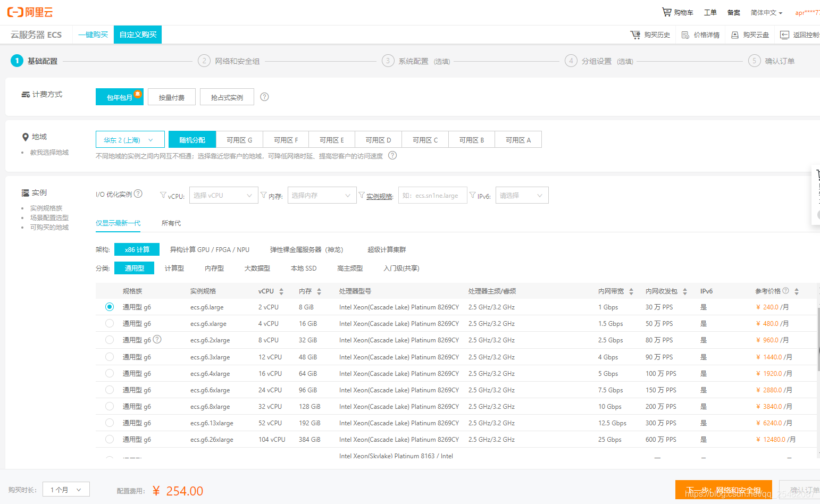The width and height of the screenshot is (820, 504).
Task: Click 教我选择地域 link
Action: 49,152
